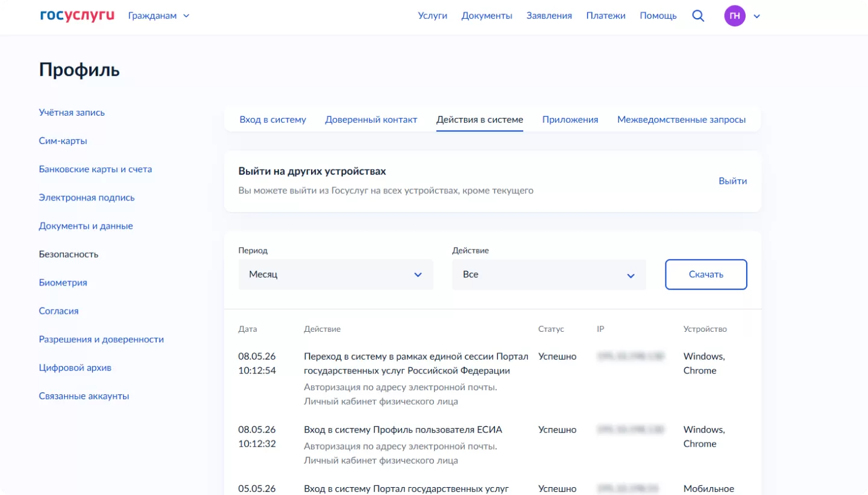Click Вход в систему Профиль пользователя ЕСИА
This screenshot has width=868, height=495.
pyautogui.click(x=403, y=429)
